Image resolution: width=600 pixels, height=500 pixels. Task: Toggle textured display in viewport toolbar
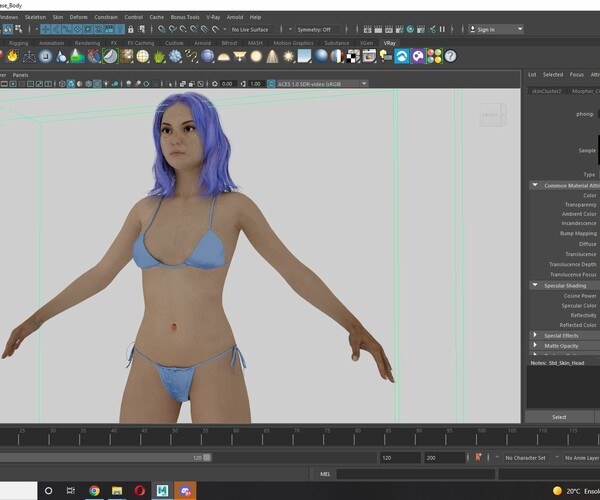pos(97,84)
